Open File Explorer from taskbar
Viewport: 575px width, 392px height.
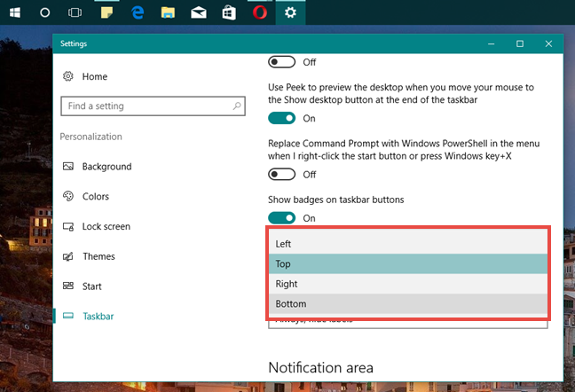tap(168, 12)
